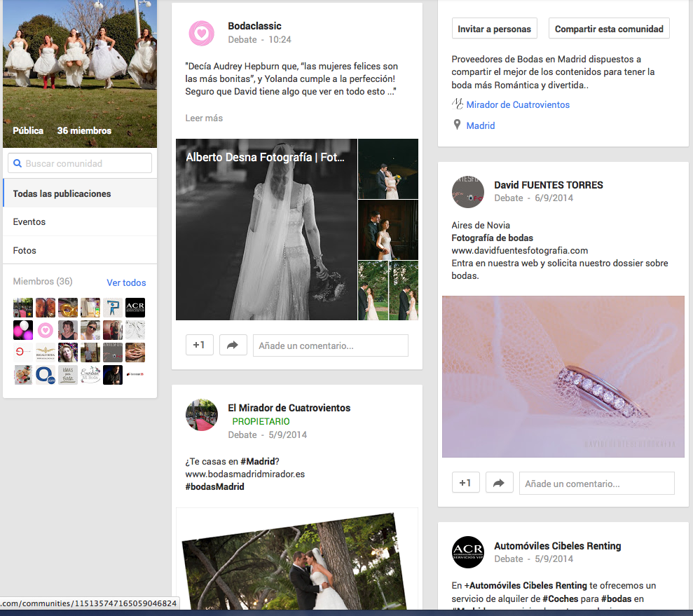Click the 36 miembros label on cover
Viewport: 693px width, 616px height.
(84, 130)
